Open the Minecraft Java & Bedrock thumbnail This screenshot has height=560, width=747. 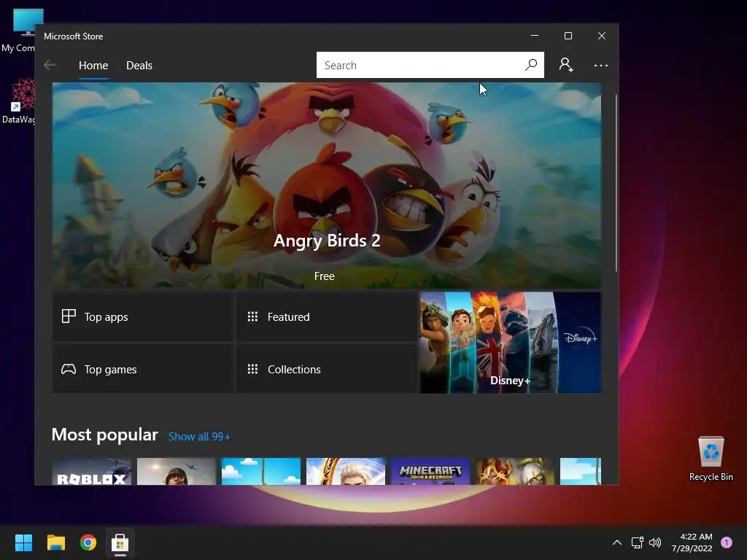pyautogui.click(x=430, y=472)
